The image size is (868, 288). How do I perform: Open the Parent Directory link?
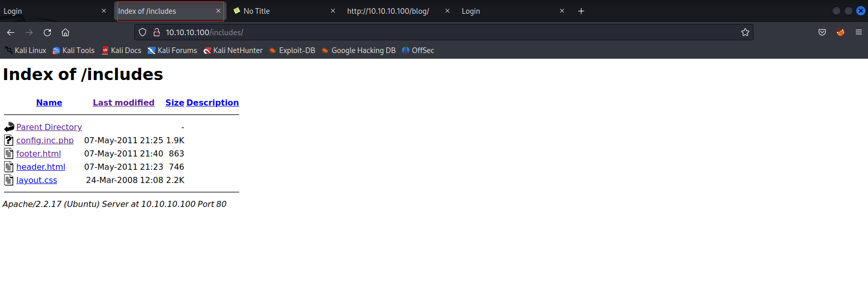(x=49, y=127)
